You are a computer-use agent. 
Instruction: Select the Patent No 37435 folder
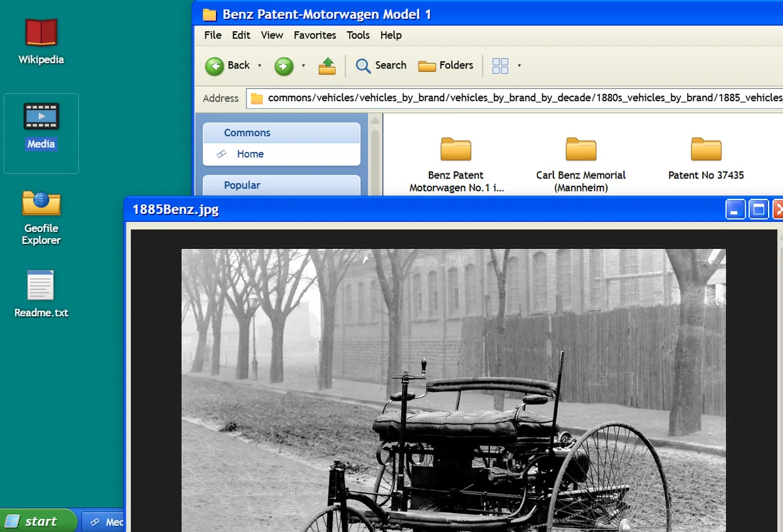pos(706,158)
